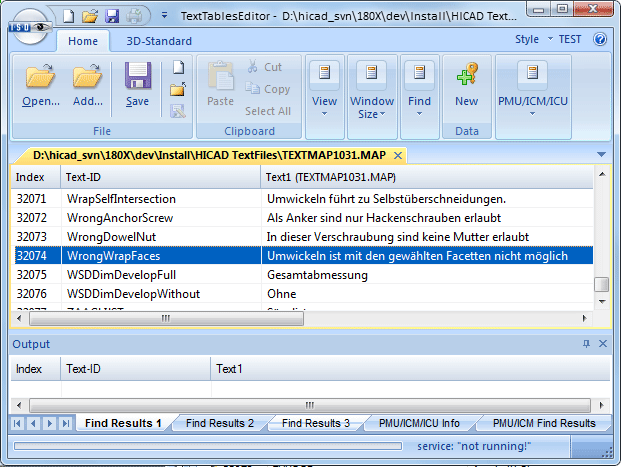Open the PMU/ICM/ICU Info tab

point(419,423)
